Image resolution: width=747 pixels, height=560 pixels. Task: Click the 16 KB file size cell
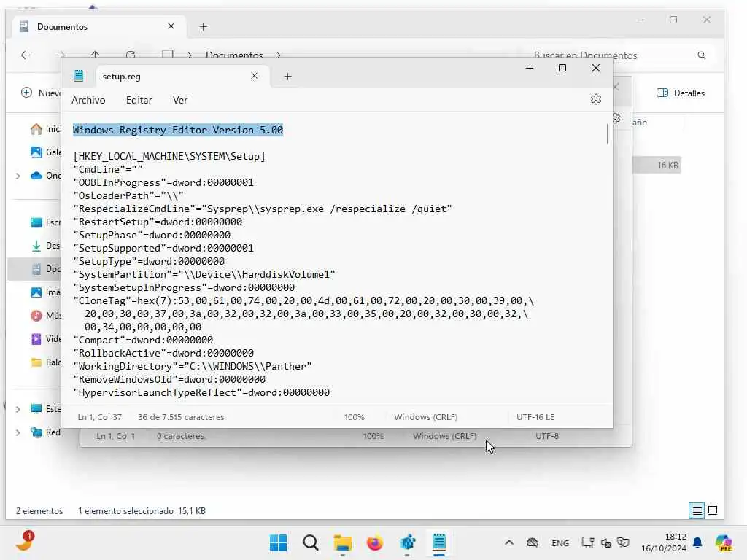667,166
